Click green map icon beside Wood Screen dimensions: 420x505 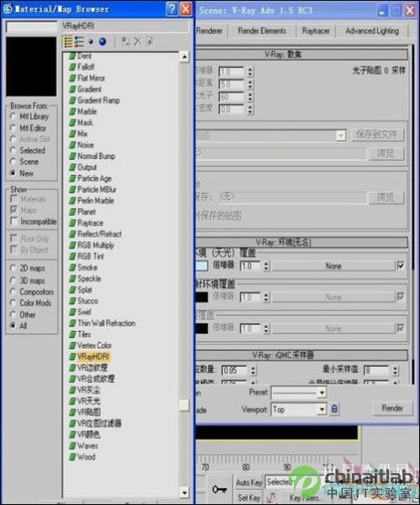72,457
